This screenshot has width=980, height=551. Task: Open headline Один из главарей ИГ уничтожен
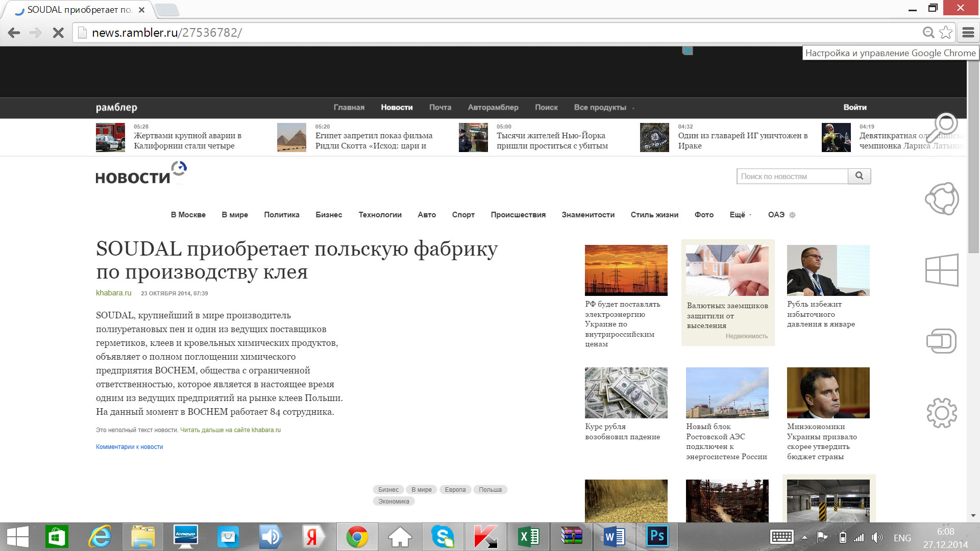[x=743, y=141]
